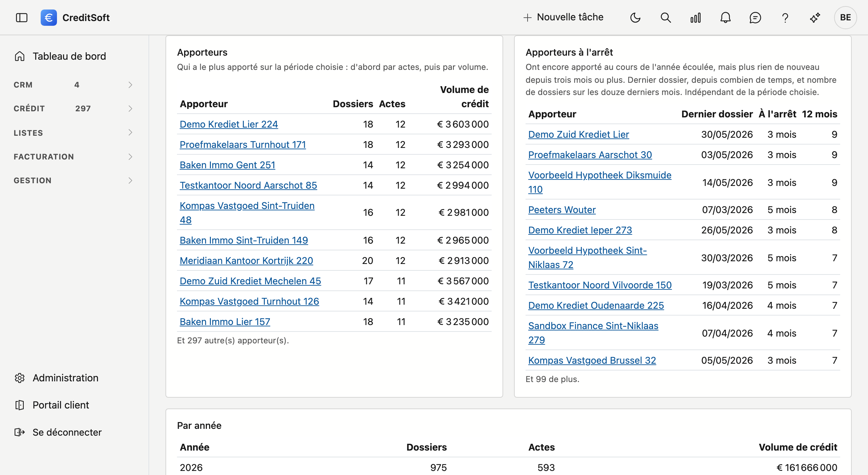Click the Nouvelle tâche button
The height and width of the screenshot is (475, 868).
click(563, 17)
